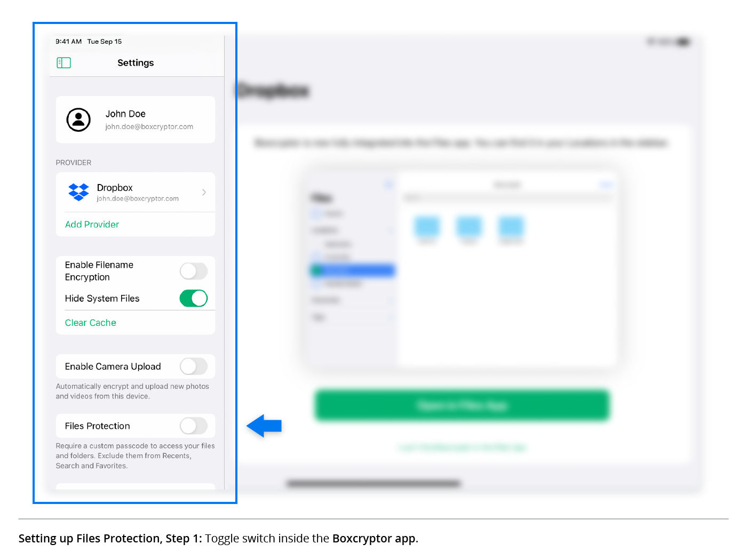Tap the battery status icon
747x560 pixels.
pyautogui.click(x=684, y=42)
